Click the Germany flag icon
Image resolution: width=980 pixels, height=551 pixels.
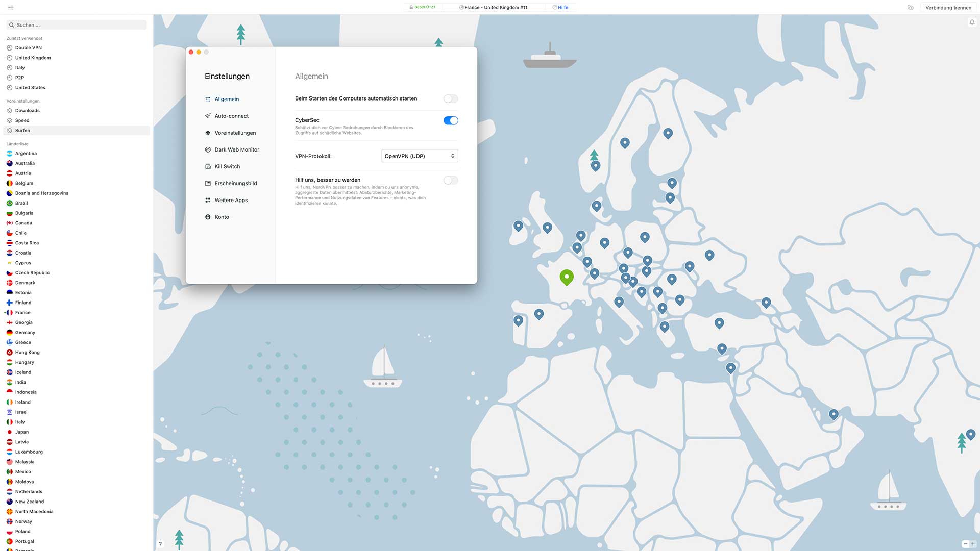[x=9, y=333]
